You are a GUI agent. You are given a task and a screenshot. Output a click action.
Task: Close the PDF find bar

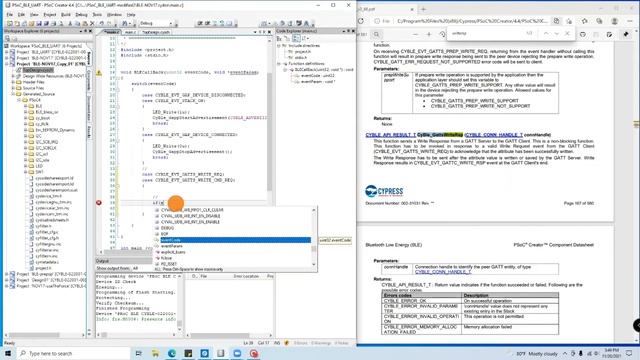[567, 33]
